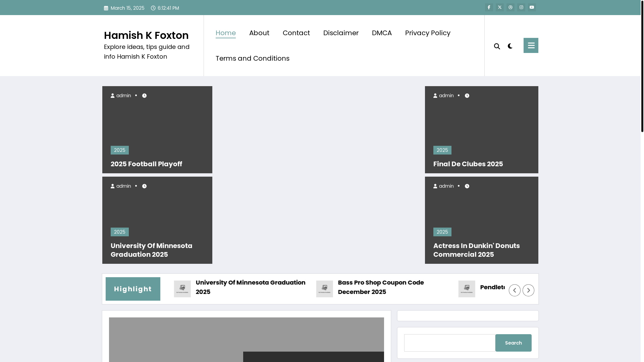This screenshot has width=644, height=362.
Task: Open the Privacy Policy page
Action: 428,33
